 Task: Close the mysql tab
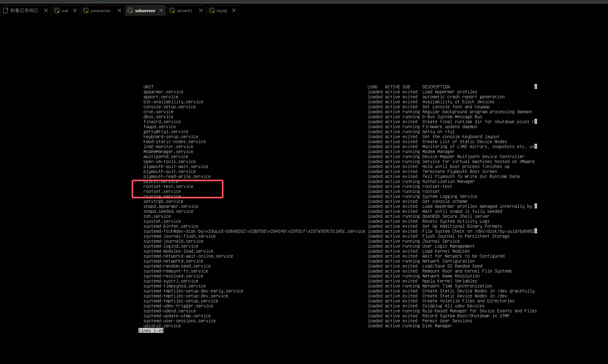234,11
